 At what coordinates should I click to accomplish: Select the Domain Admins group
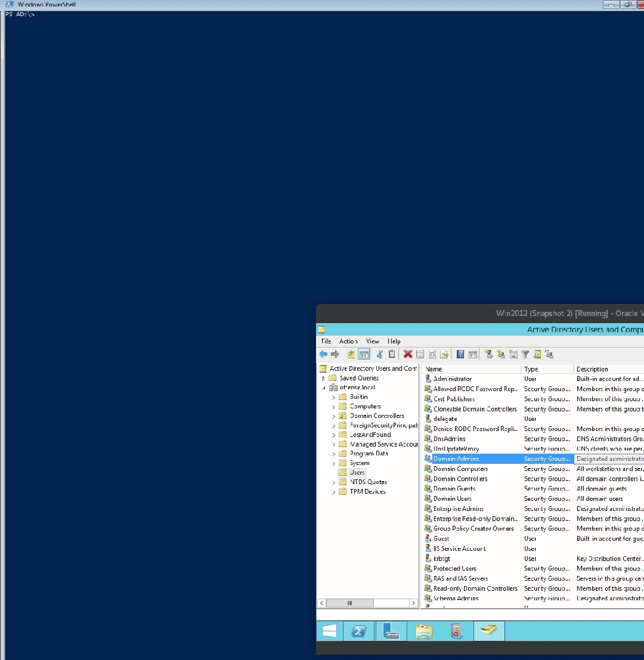456,459
